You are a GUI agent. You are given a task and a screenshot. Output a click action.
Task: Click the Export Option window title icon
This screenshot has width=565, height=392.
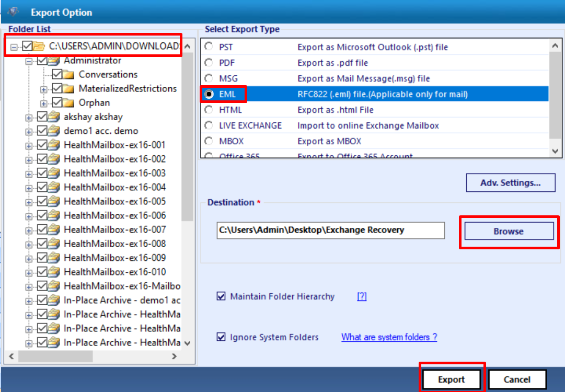click(13, 12)
